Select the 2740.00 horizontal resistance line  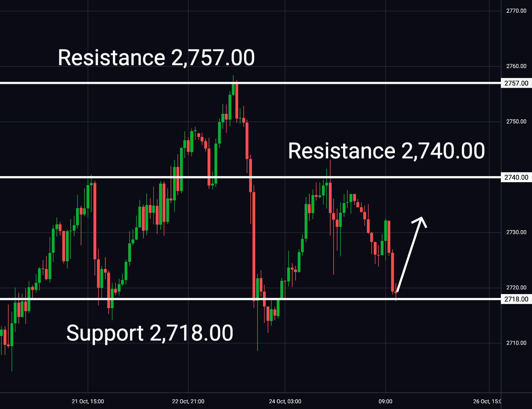point(250,177)
